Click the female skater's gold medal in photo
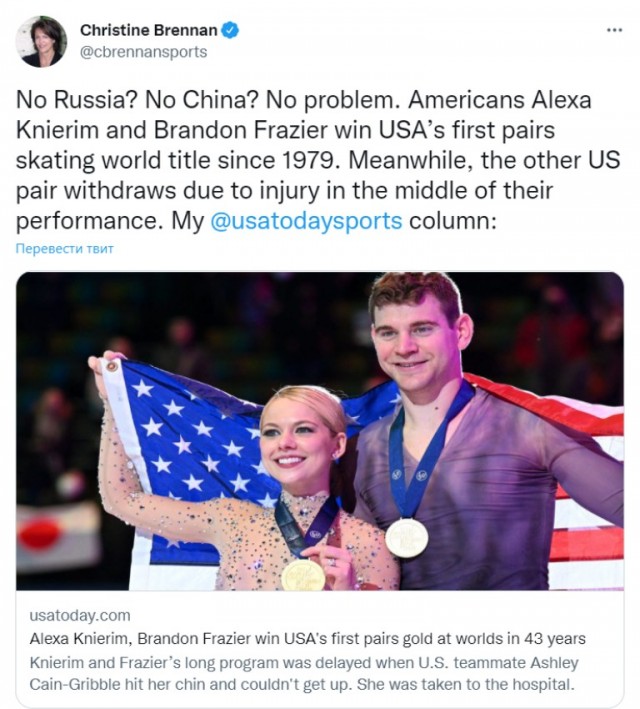Viewport: 640px width, 709px height. click(303, 575)
